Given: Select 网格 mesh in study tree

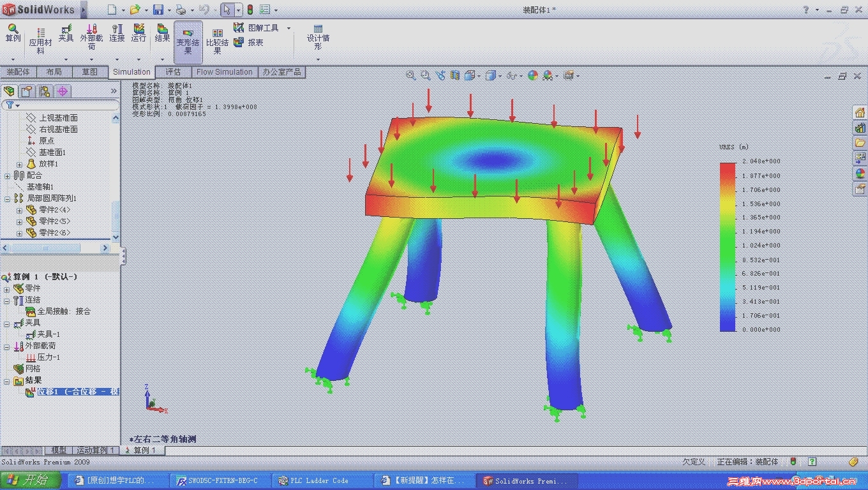Looking at the screenshot, I should (33, 369).
